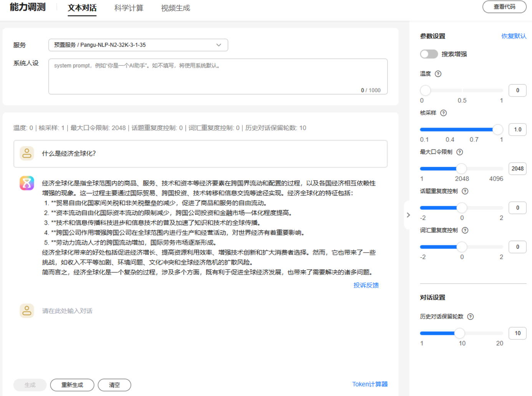532x396 pixels.
Task: Click the 重新生成 button
Action: coord(72,385)
